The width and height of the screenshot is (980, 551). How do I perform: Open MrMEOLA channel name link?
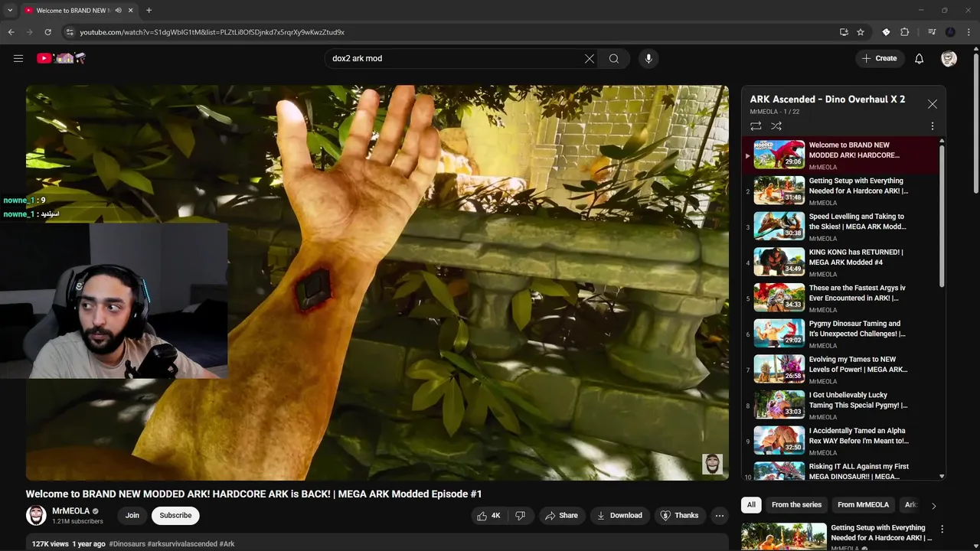pyautogui.click(x=70, y=510)
